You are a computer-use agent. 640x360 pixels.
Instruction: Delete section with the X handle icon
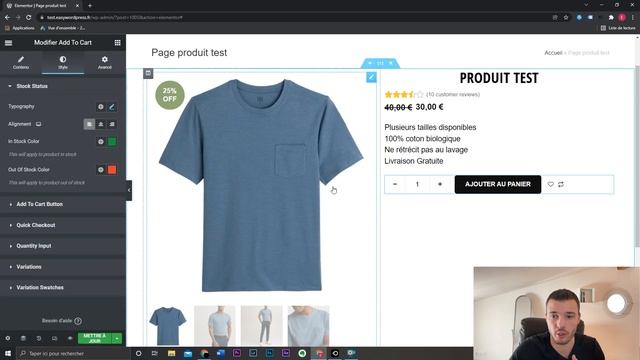click(391, 63)
